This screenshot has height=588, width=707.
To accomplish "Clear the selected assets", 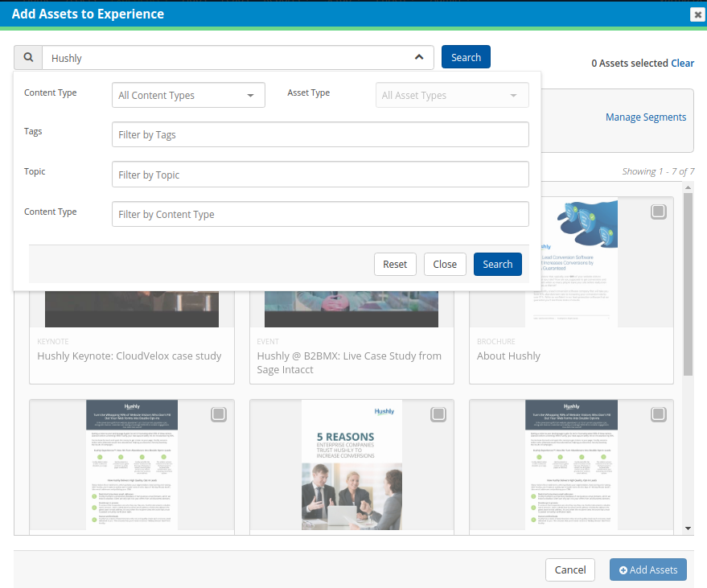I will (x=682, y=63).
